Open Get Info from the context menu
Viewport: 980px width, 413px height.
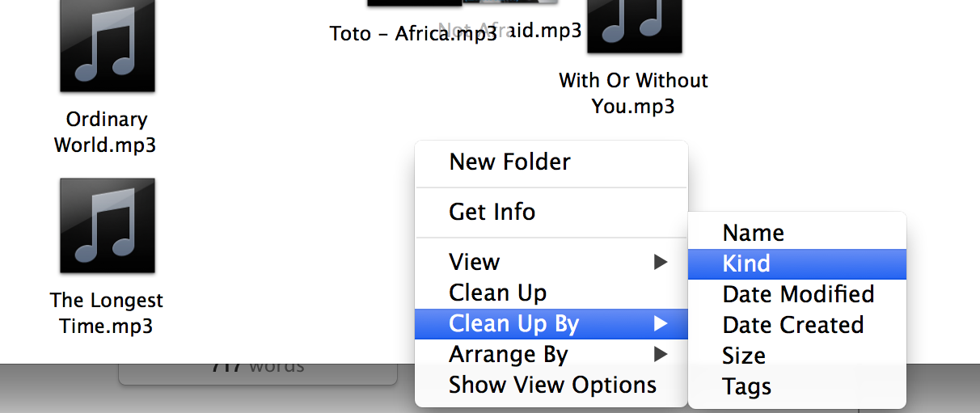pyautogui.click(x=551, y=212)
